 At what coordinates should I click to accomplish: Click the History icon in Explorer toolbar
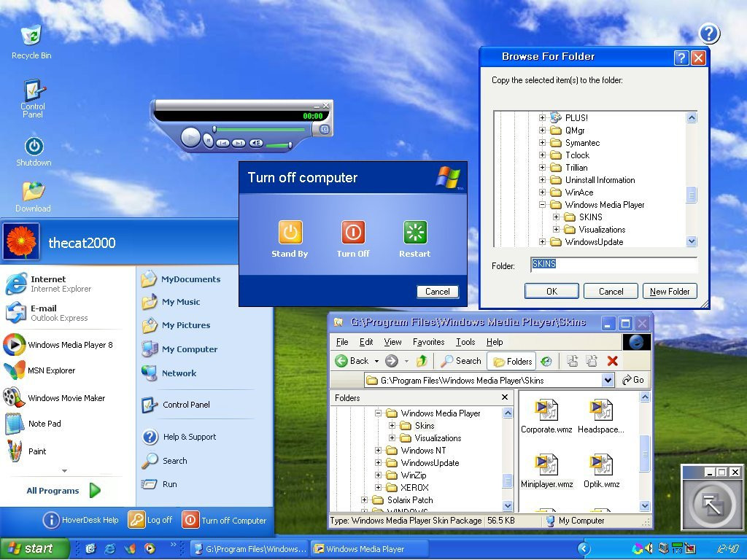point(546,362)
